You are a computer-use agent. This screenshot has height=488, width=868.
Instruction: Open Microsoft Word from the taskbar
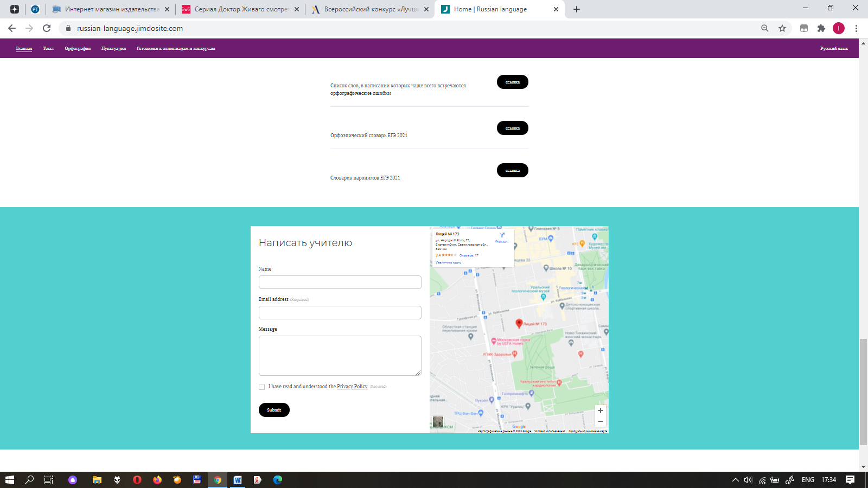click(x=238, y=480)
